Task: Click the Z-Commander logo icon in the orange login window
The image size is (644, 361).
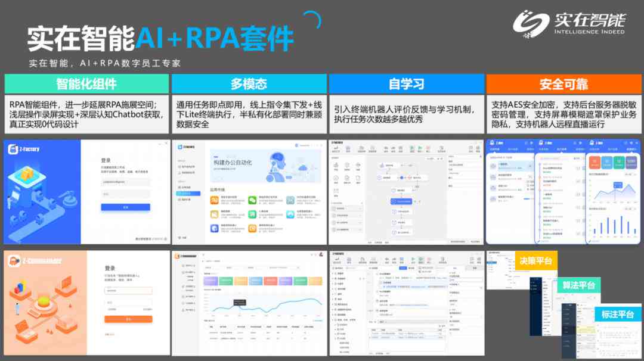Action: coord(14,261)
